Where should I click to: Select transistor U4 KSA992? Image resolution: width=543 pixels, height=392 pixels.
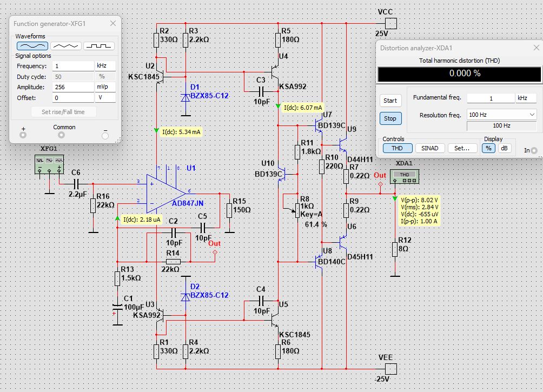[x=275, y=72]
